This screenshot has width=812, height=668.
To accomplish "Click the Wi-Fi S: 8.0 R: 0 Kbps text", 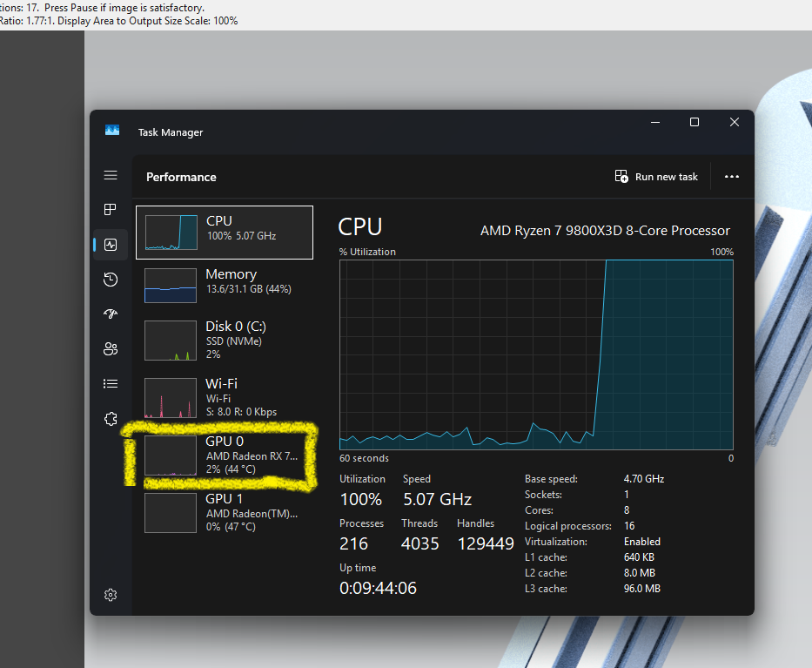I will click(x=241, y=412).
